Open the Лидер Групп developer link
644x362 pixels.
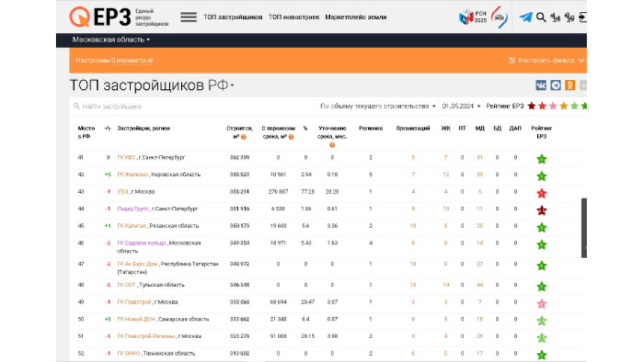click(x=132, y=208)
